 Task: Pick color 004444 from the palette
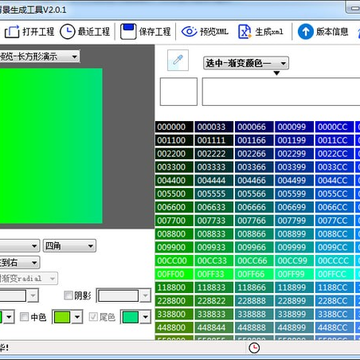pos(214,180)
